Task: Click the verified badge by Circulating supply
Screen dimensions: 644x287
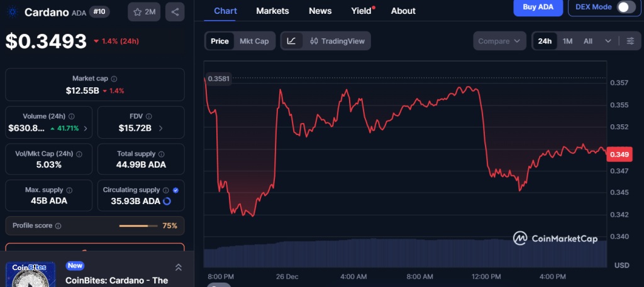Action: 176,190
